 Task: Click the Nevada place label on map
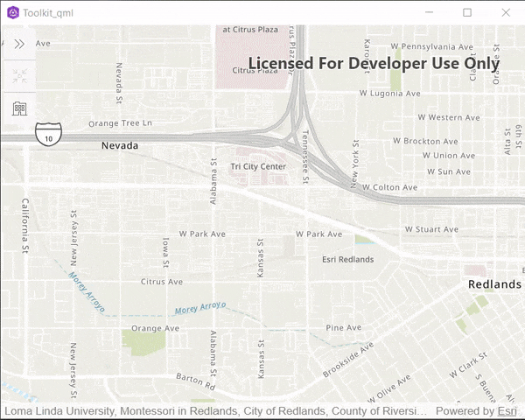click(119, 145)
